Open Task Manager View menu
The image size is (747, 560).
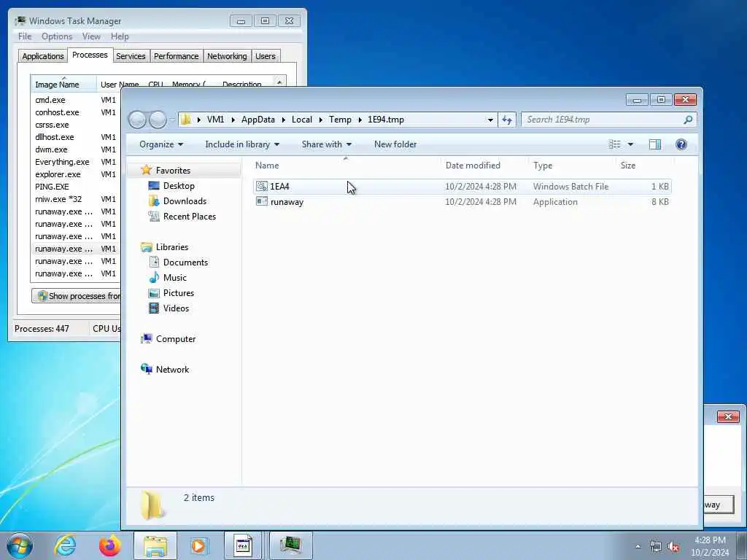[91, 36]
